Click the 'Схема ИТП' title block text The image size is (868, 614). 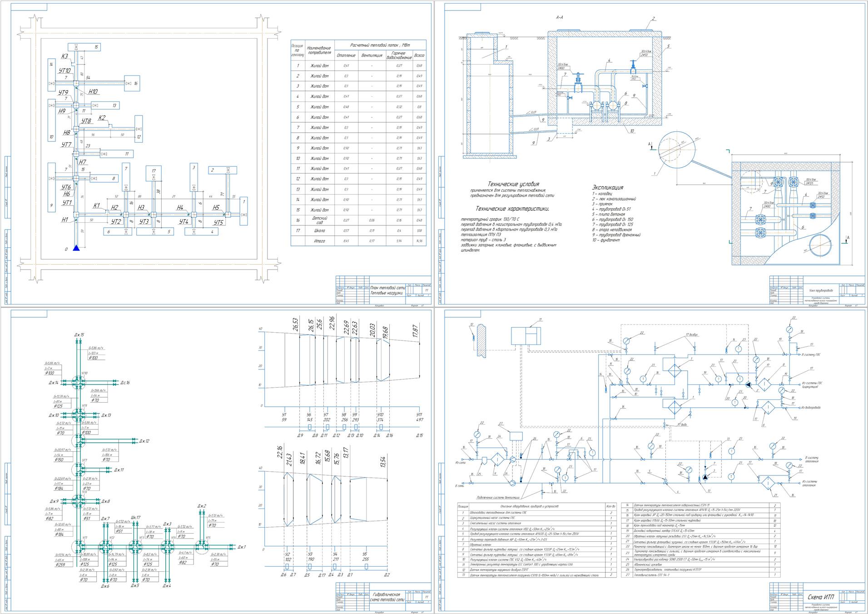[x=821, y=597]
